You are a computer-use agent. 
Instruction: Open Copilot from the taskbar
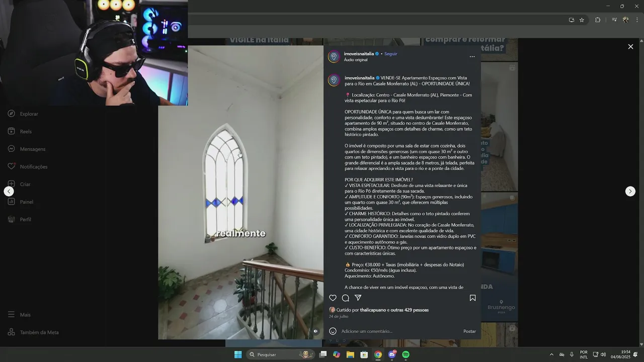point(337,354)
